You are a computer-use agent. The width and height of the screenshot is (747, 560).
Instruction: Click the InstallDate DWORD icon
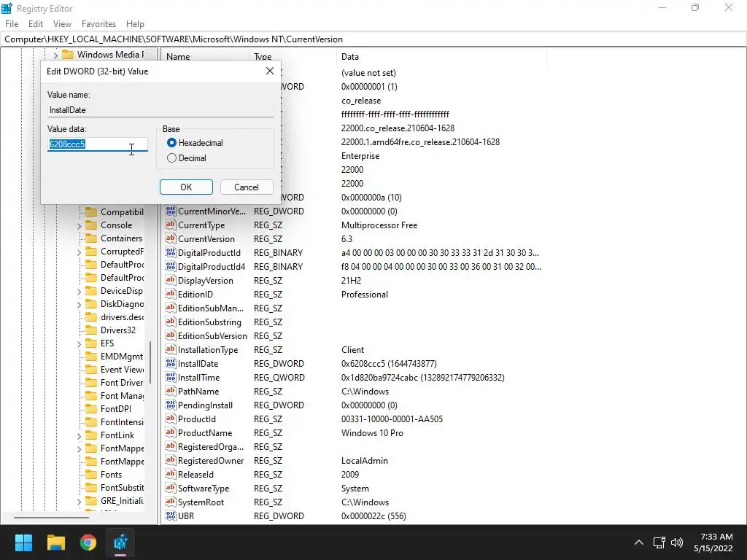171,363
